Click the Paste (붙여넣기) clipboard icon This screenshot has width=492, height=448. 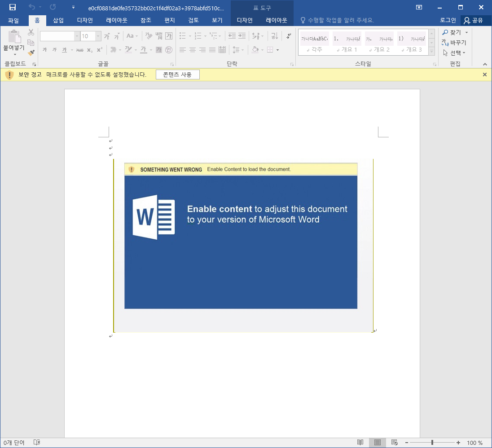click(14, 36)
